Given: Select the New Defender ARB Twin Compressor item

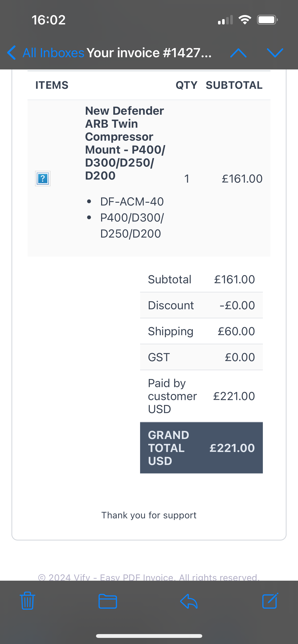Looking at the screenshot, I should tap(125, 143).
